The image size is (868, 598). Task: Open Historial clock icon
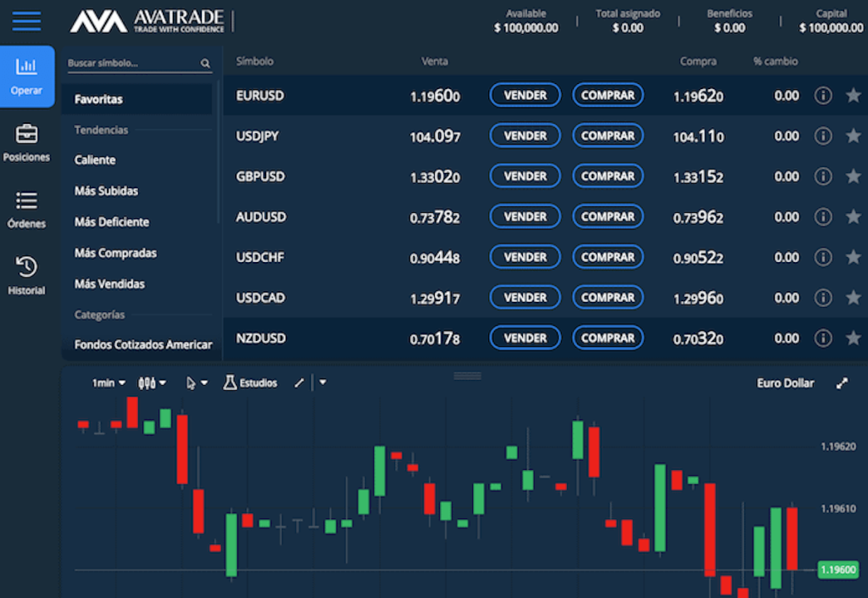tap(26, 267)
